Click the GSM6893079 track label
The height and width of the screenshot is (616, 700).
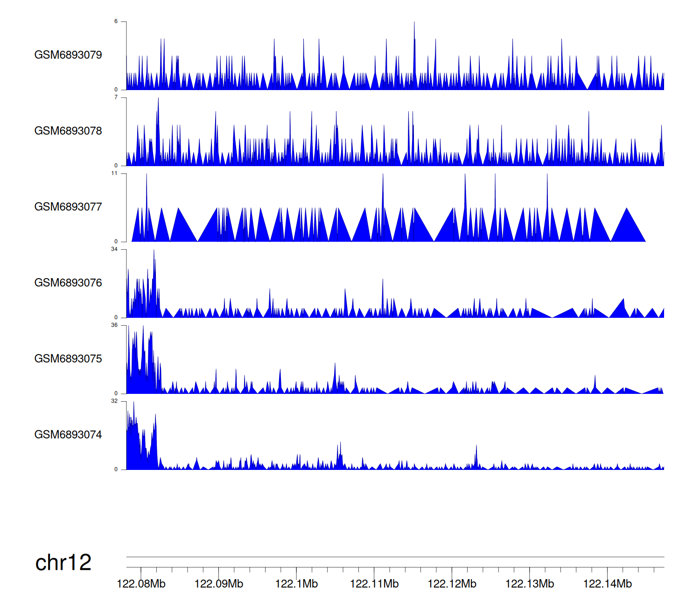(68, 55)
